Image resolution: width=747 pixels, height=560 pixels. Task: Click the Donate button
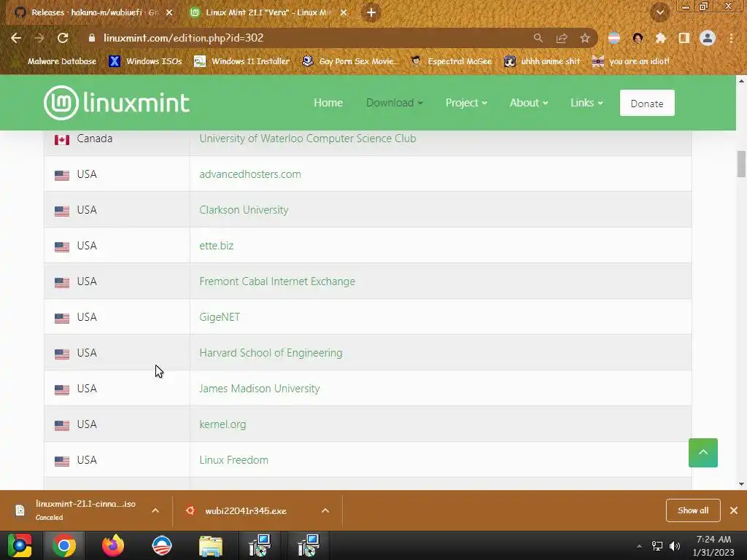click(647, 103)
